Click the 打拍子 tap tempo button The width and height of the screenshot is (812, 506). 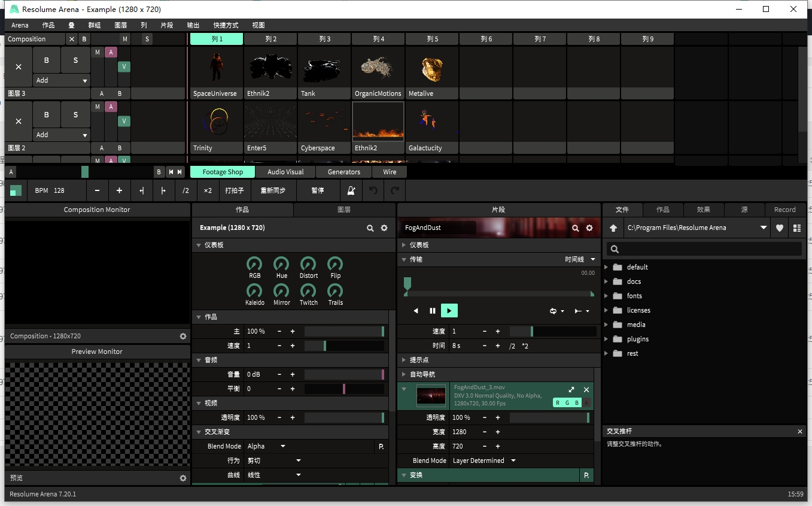235,190
